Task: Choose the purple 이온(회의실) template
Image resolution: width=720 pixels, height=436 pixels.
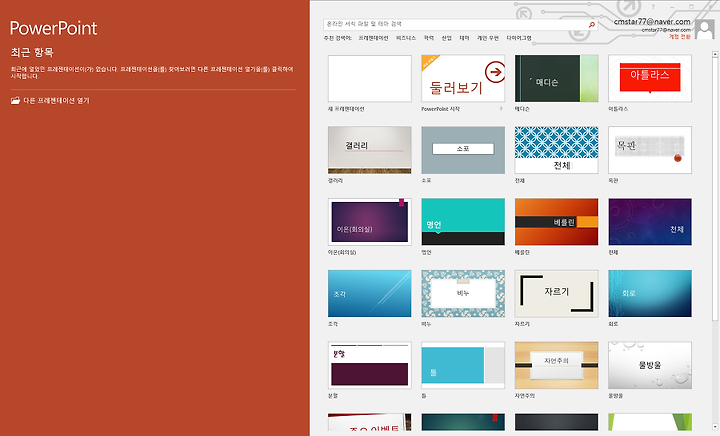Action: tap(370, 222)
